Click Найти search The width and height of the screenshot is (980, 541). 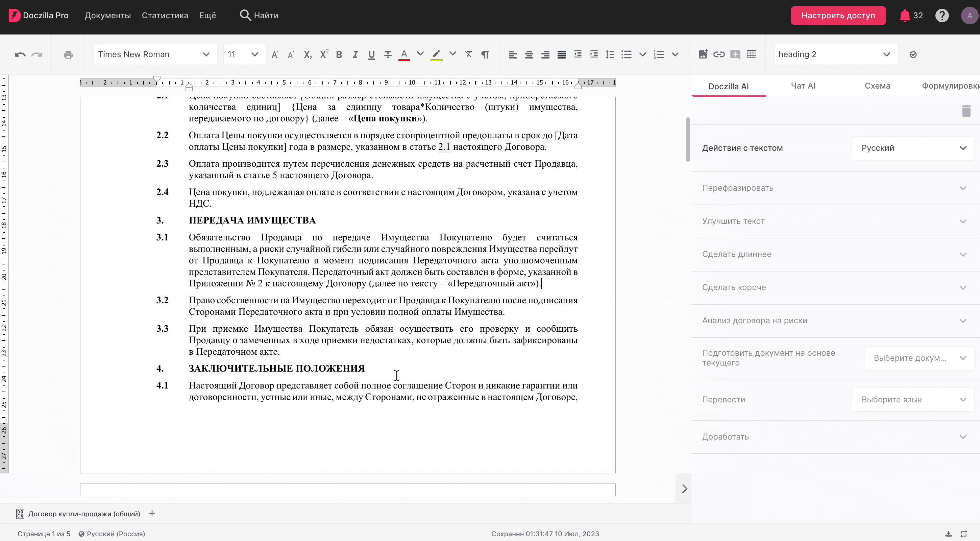259,16
